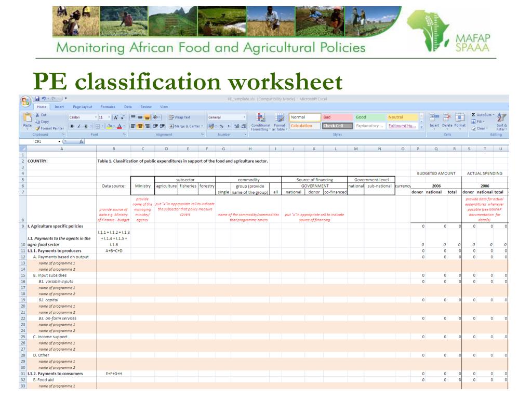
Task: Open the View ribbon tab
Action: click(164, 107)
